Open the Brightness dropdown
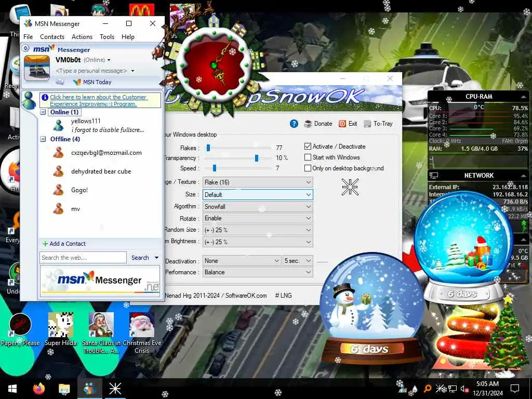This screenshot has height=399, width=532. [x=258, y=242]
